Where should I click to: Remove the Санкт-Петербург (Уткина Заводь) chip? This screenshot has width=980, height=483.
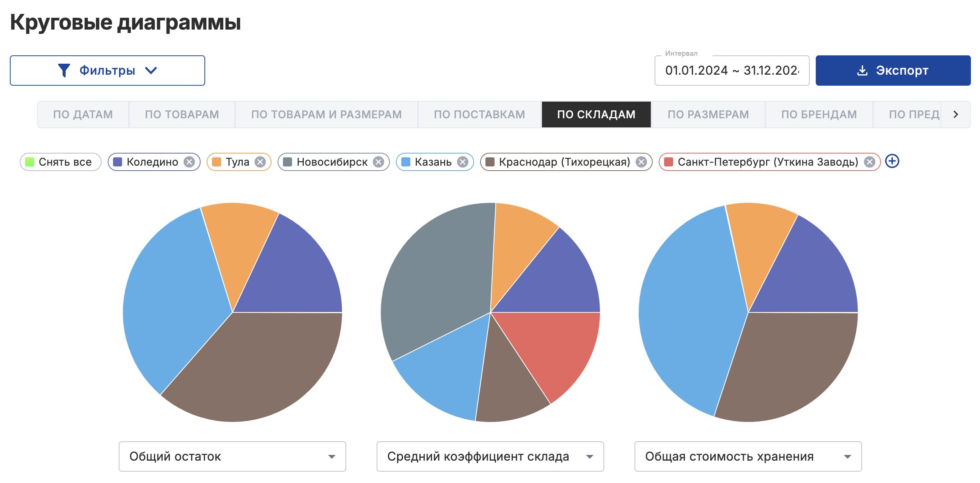coord(869,162)
